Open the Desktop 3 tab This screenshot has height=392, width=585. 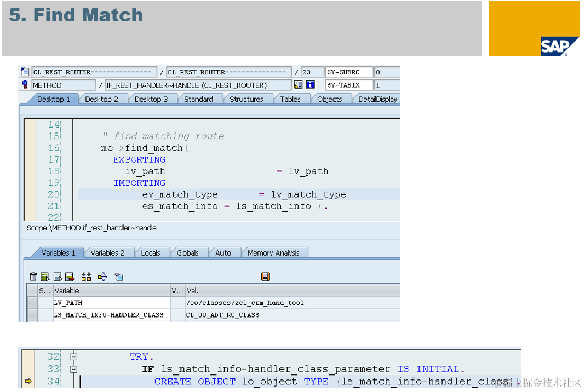point(151,99)
